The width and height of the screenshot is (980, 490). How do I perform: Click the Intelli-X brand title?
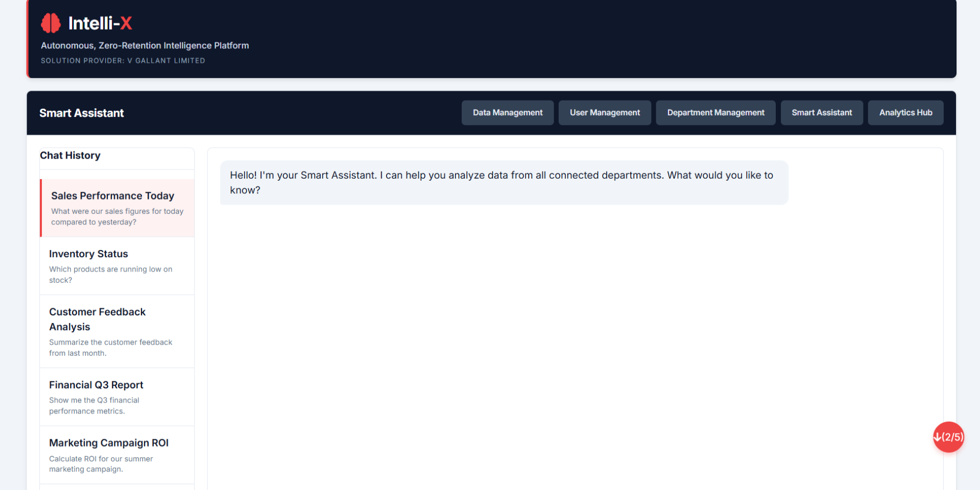pyautogui.click(x=100, y=23)
